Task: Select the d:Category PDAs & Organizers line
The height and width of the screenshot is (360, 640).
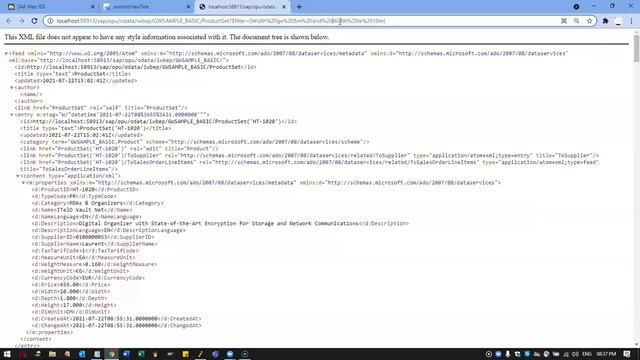Action: [98, 203]
